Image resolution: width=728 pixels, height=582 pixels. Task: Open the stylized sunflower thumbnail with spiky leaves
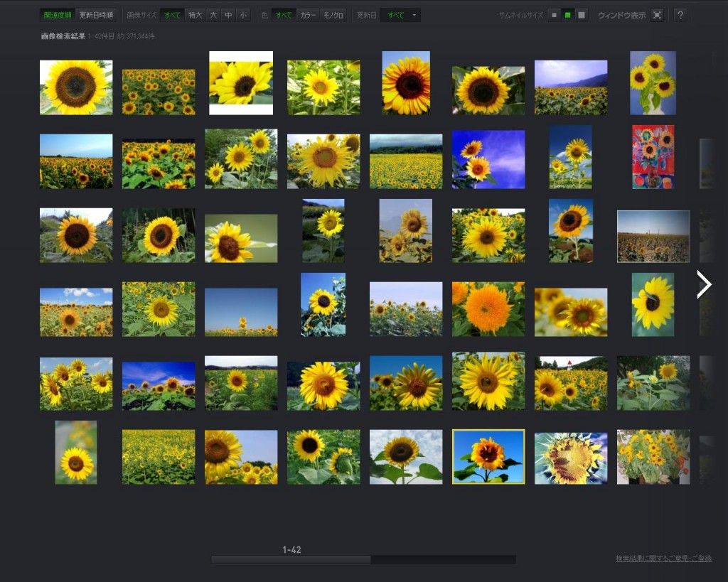click(571, 458)
